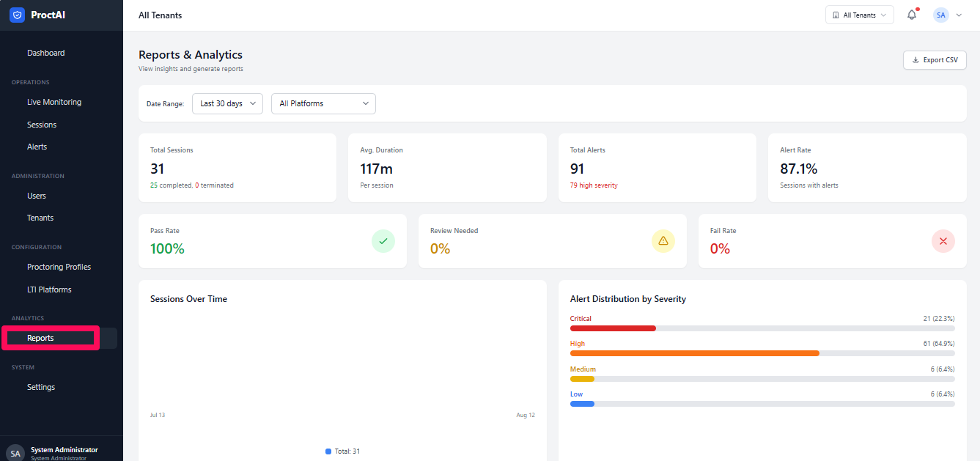Click the red Fail Rate cross icon
Viewport: 980px width, 461px height.
[x=943, y=241]
